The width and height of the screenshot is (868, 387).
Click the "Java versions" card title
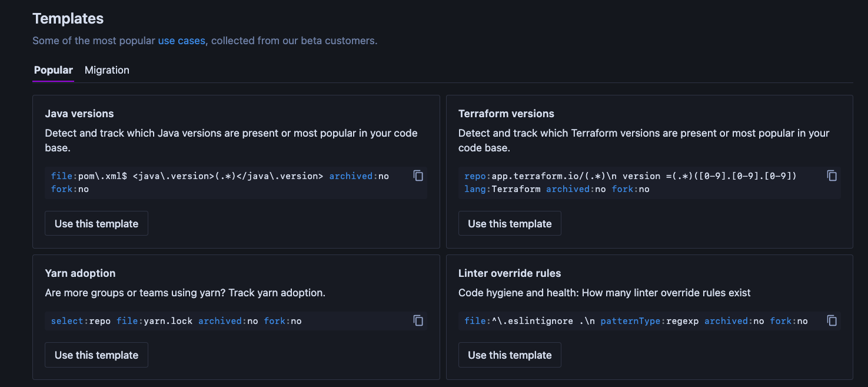(79, 114)
